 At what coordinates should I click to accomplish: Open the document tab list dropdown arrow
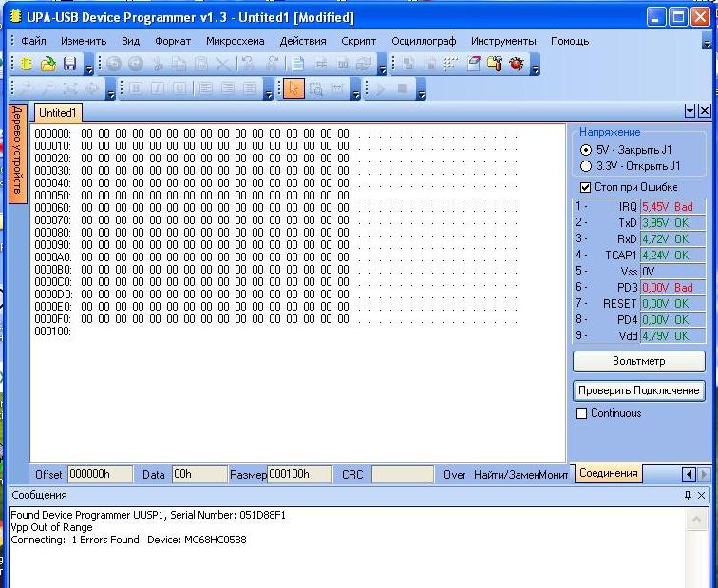click(x=690, y=111)
